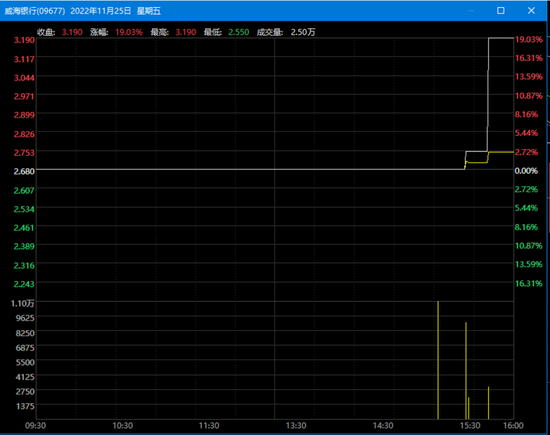Click the 2.243 price axis label
The height and width of the screenshot is (435, 550).
(x=24, y=284)
